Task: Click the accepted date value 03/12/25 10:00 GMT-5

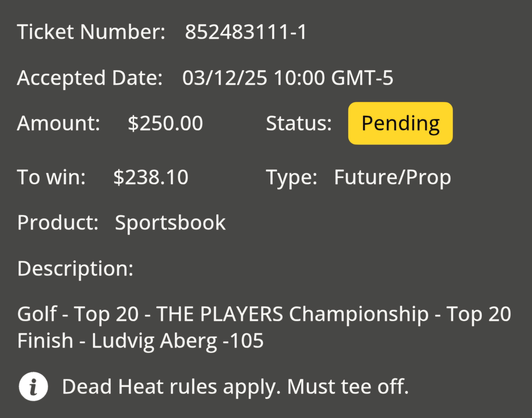Action: [288, 78]
